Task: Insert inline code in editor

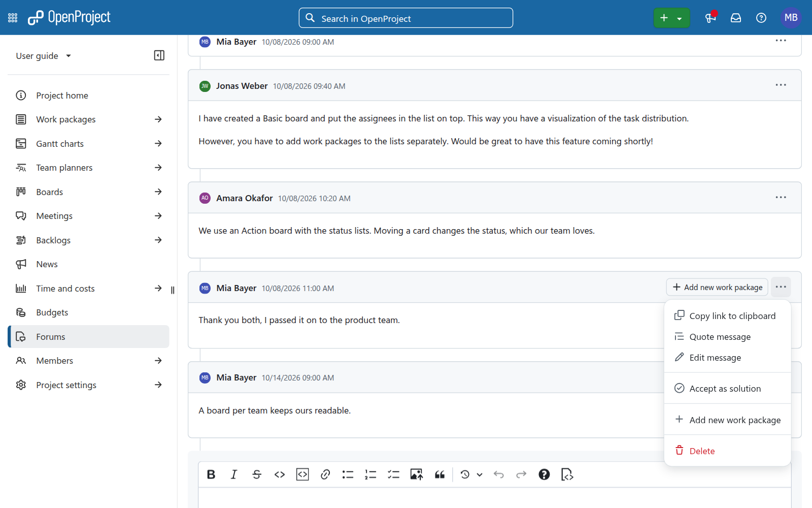Action: 280,474
